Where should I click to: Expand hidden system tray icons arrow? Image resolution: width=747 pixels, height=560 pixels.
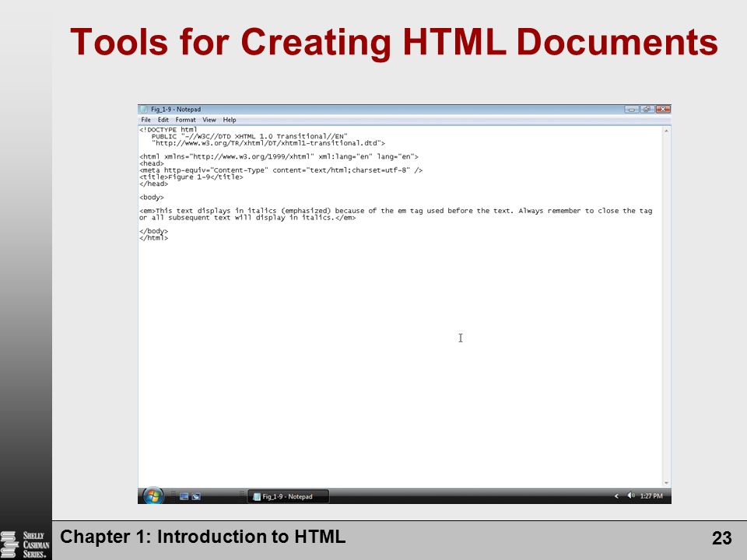tap(616, 496)
